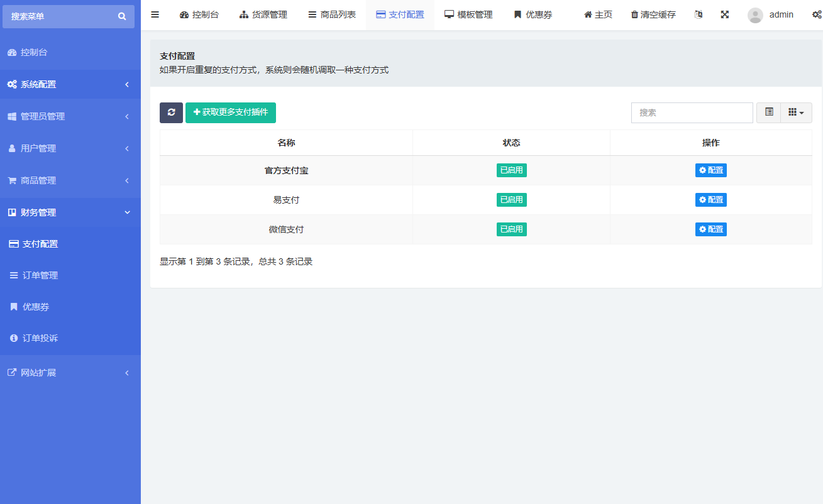Open the column visibility dropdown near search
Image resolution: width=823 pixels, height=504 pixels.
[796, 112]
